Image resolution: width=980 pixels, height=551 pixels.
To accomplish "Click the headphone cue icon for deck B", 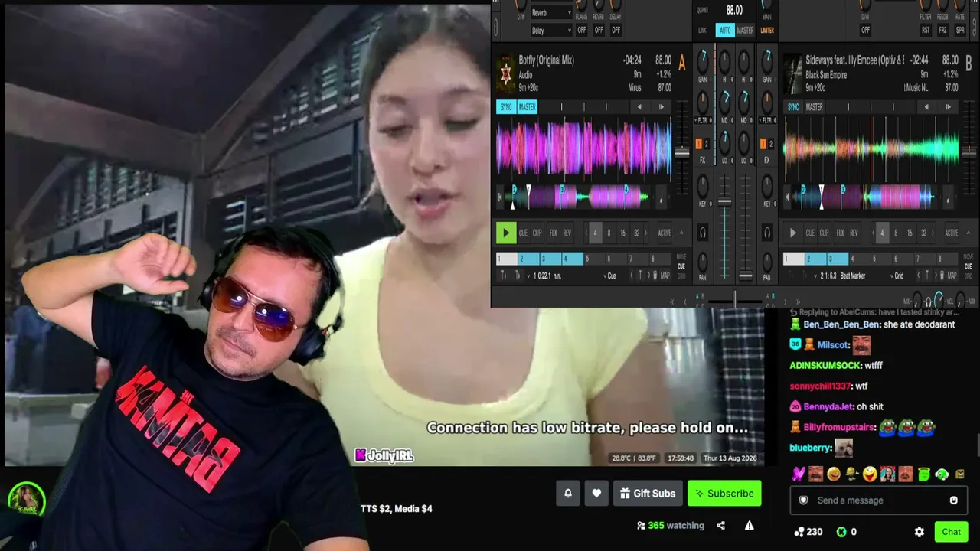I will [766, 233].
